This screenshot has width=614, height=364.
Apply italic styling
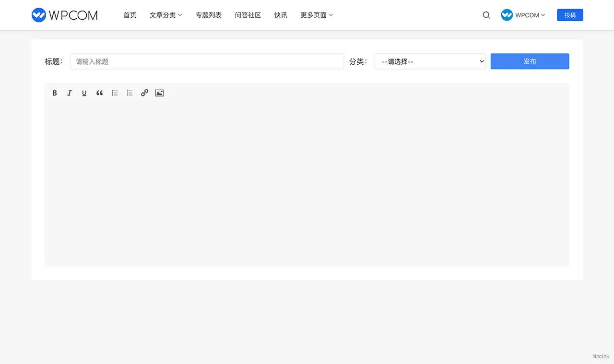click(x=70, y=93)
